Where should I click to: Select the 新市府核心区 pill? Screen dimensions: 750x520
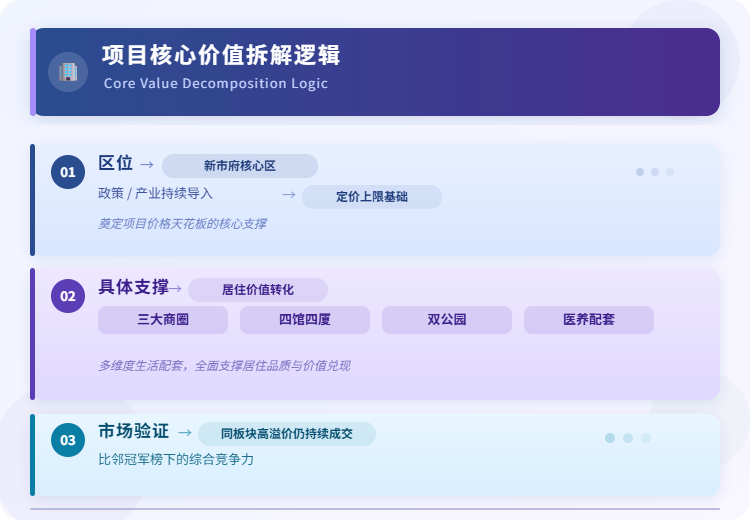[240, 166]
